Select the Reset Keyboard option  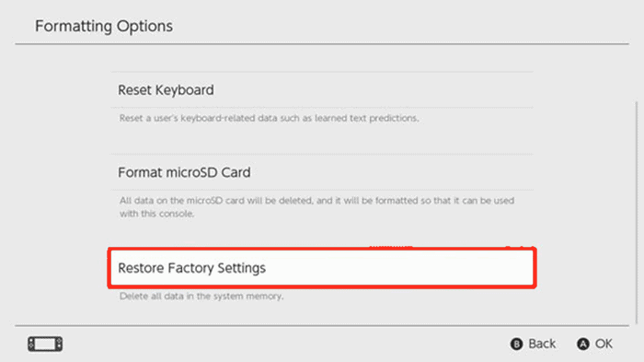(322, 89)
